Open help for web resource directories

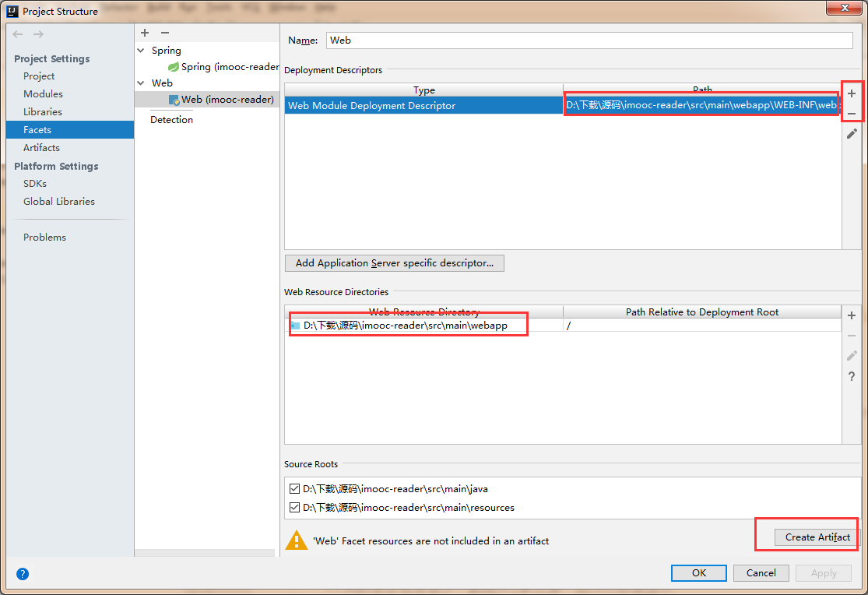point(852,377)
